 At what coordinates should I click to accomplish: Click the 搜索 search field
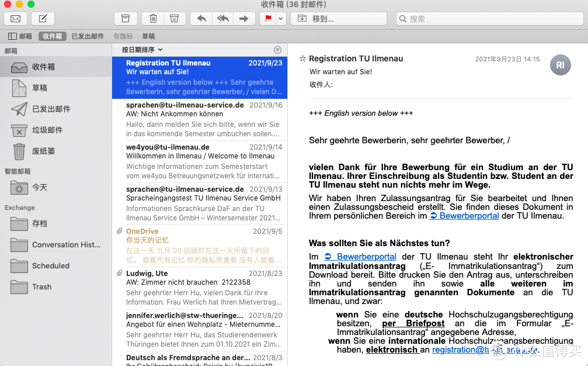point(490,18)
